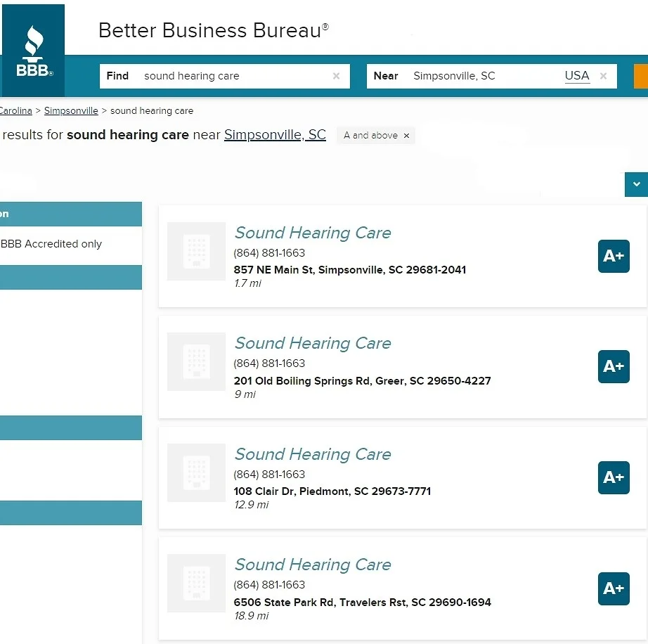Click A+ rating badge for Simpsonville listing
648x644 pixels.
tap(614, 257)
